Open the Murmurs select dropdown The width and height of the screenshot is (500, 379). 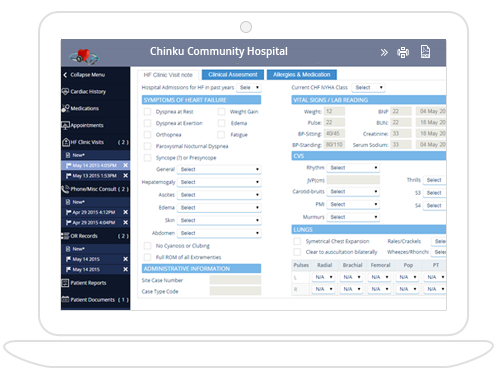pyautogui.click(x=353, y=217)
